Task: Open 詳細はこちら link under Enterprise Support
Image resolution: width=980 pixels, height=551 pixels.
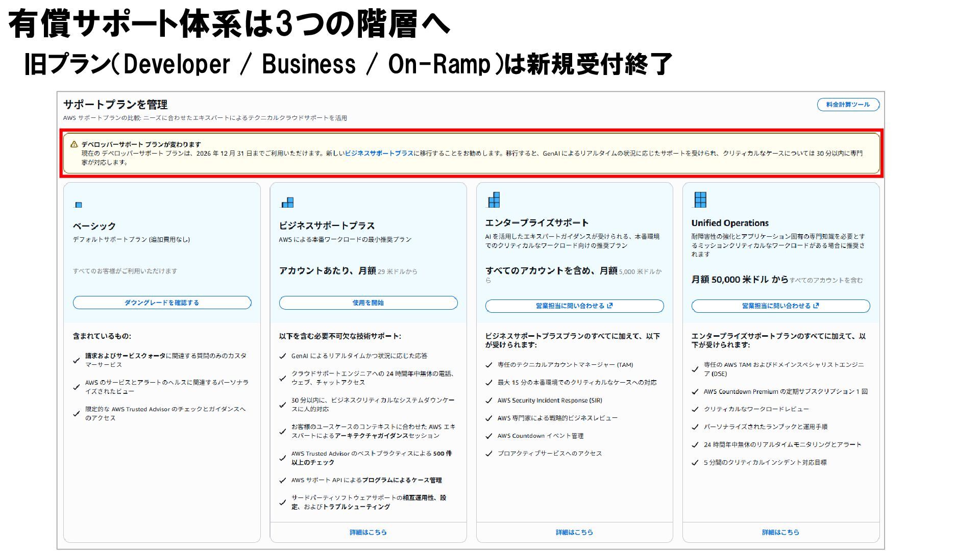Action: pos(574,532)
